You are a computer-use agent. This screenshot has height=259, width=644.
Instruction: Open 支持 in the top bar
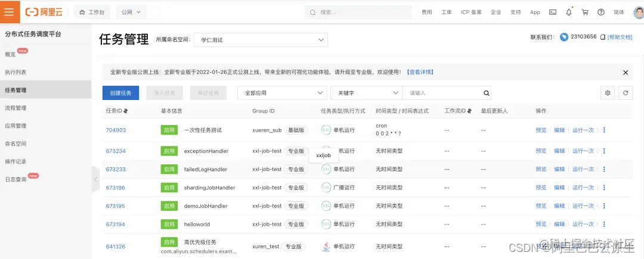tap(515, 13)
